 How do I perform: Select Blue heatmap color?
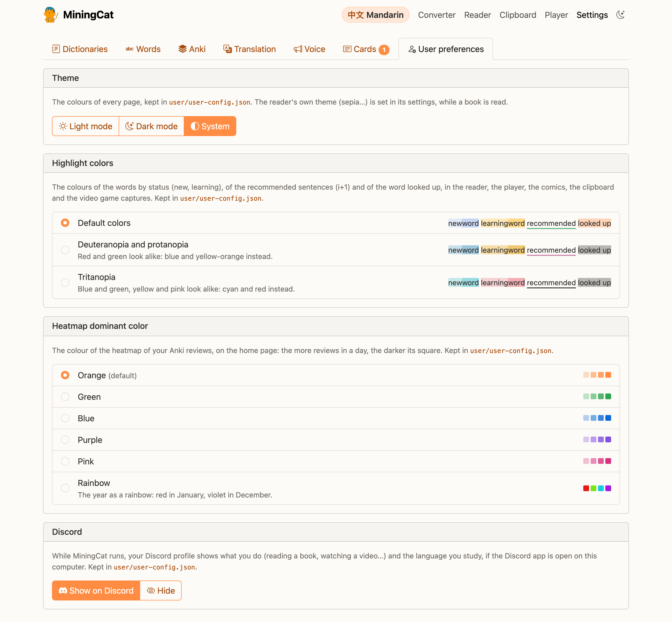[336, 418]
